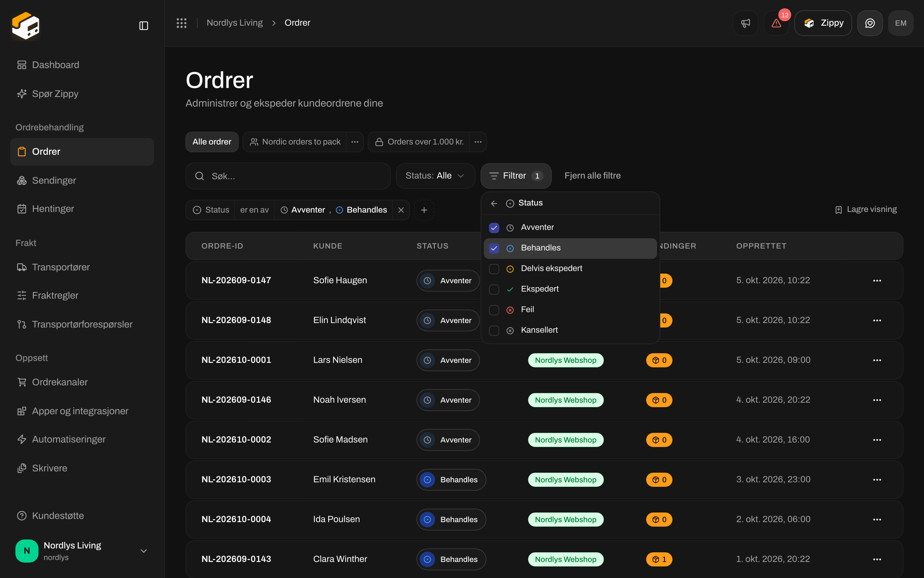The height and width of the screenshot is (578, 924).
Task: Click the EM user avatar
Action: pos(901,23)
